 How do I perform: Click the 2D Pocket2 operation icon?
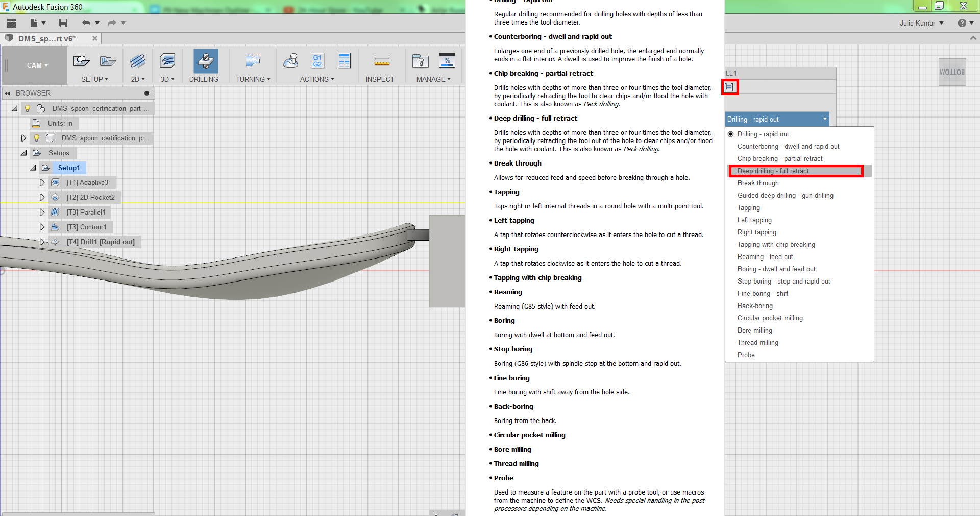coord(56,198)
